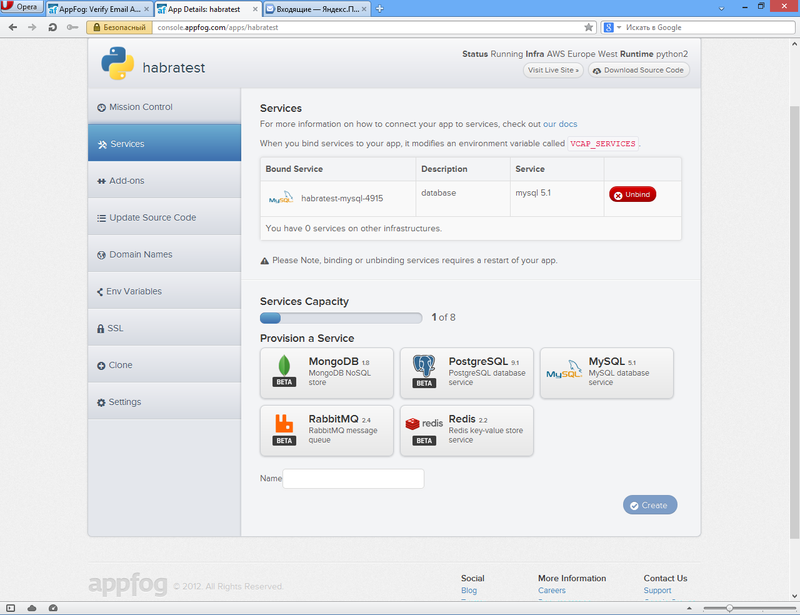800x615 pixels.
Task: Choose MongoDB service card
Action: point(327,373)
